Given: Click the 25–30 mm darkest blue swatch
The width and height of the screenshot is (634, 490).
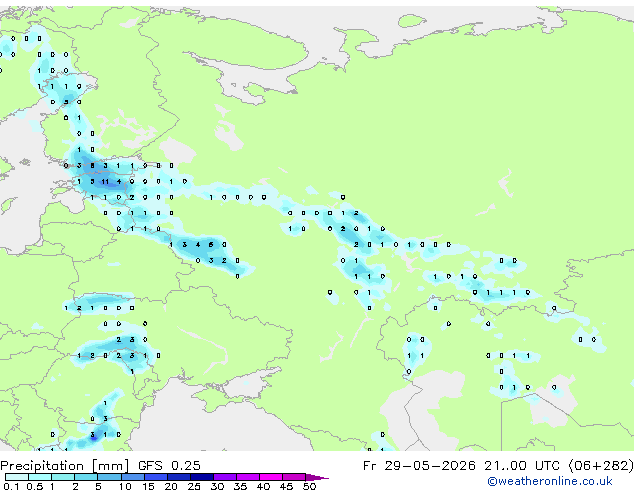Looking at the screenshot, I should (202, 477).
